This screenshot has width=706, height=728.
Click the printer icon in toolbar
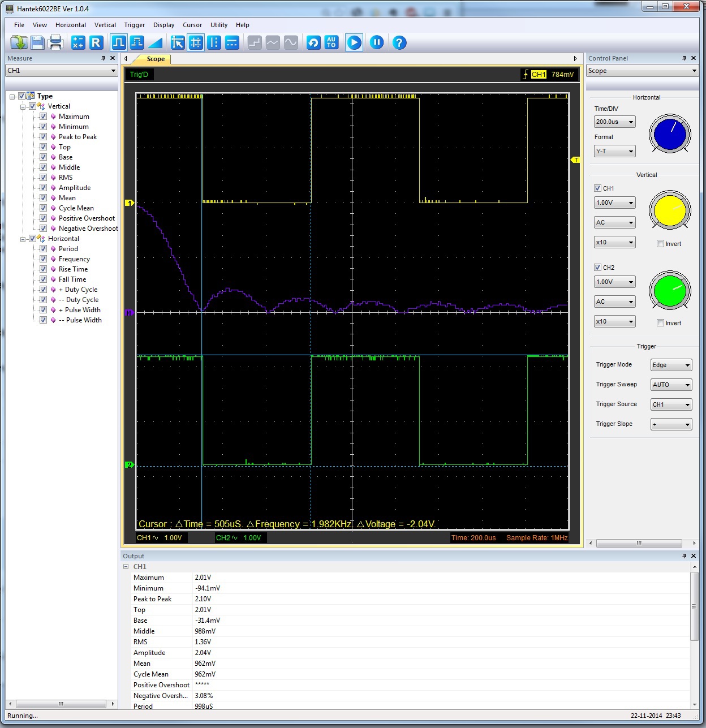click(x=55, y=42)
